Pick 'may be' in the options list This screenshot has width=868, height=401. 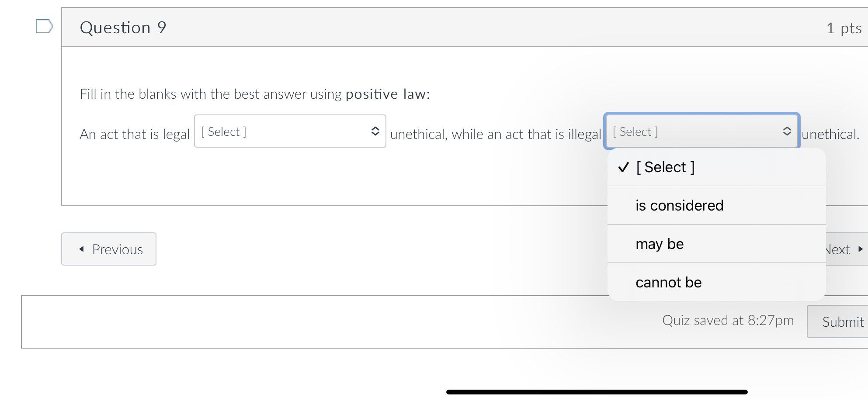click(x=660, y=244)
